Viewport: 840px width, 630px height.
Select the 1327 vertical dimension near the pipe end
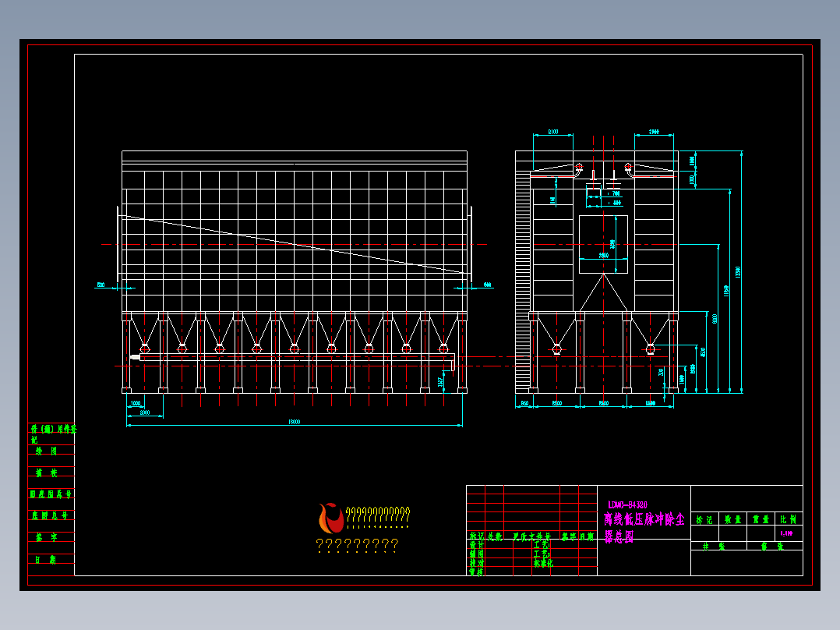click(x=440, y=382)
